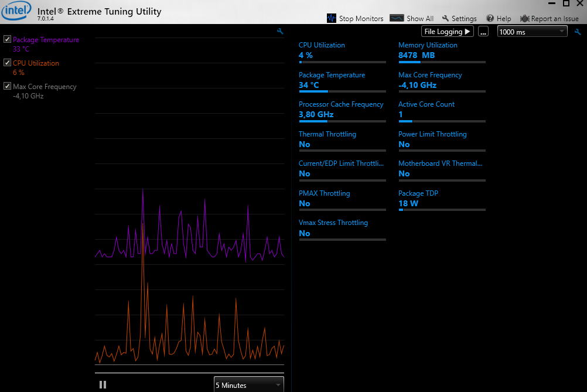Click the Stop Monitors label
587x392 pixels.
(x=361, y=18)
